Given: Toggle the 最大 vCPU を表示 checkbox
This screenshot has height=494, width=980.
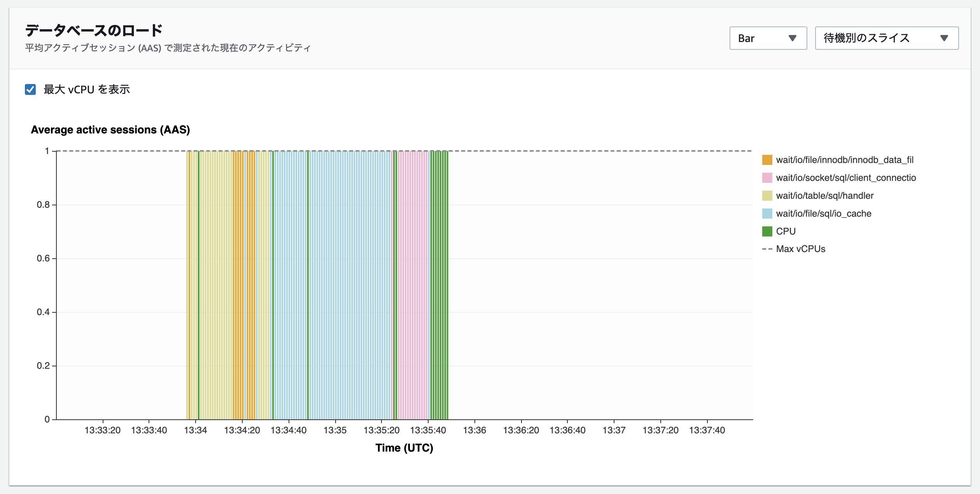Looking at the screenshot, I should (x=30, y=89).
